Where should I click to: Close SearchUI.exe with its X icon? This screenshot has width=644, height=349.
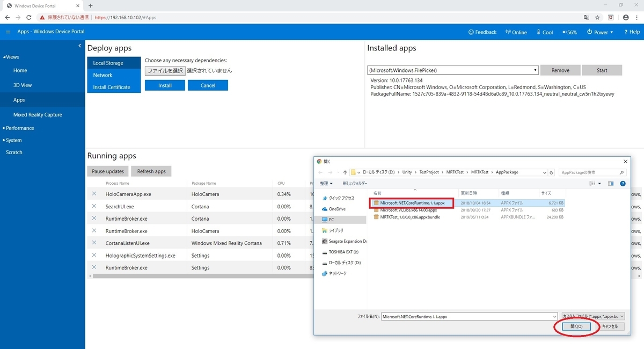[x=94, y=206]
